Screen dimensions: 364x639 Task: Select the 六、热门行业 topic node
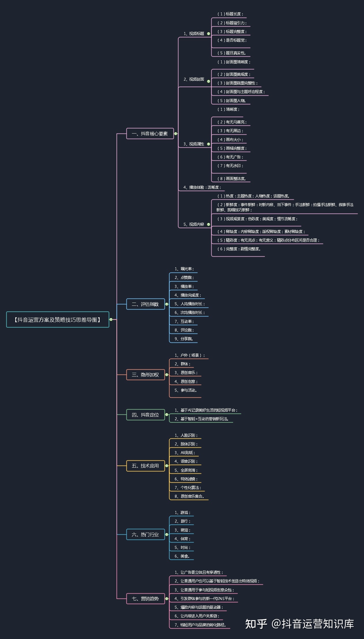click(145, 534)
